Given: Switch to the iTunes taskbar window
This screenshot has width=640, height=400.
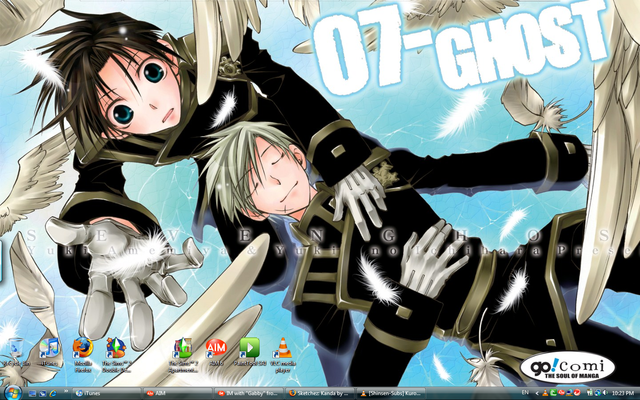Looking at the screenshot, I should coord(107,393).
